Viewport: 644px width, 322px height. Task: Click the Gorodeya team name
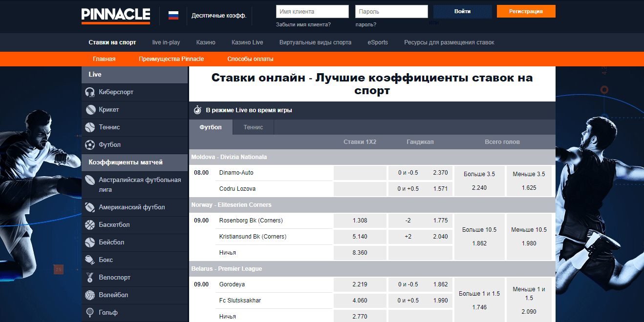[232, 284]
